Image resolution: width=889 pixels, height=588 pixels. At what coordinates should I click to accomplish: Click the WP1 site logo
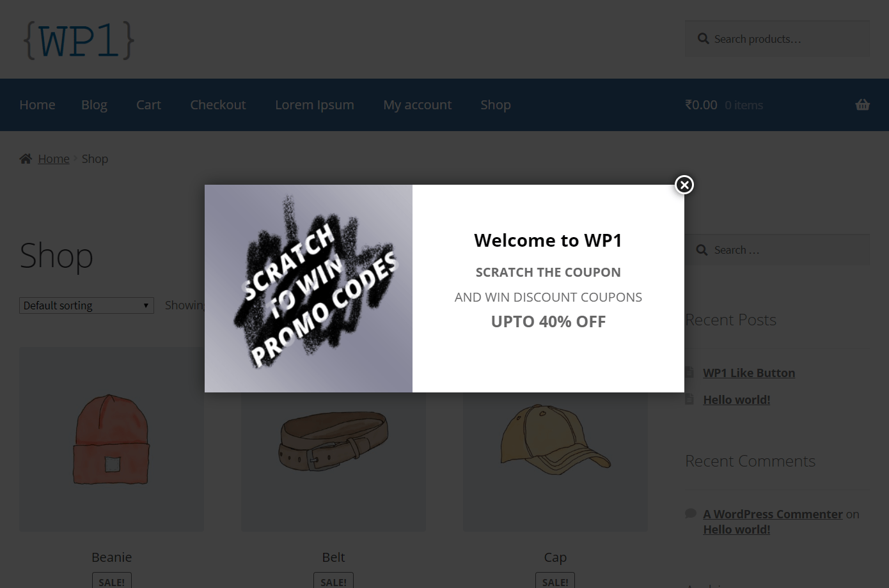pyautogui.click(x=78, y=40)
